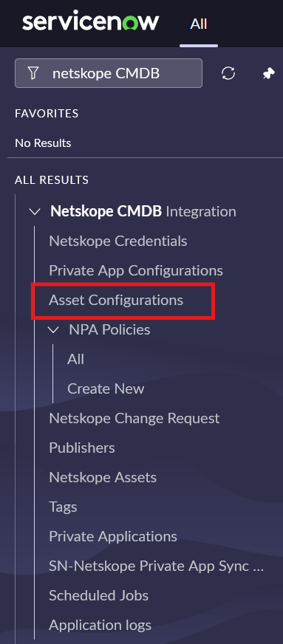The height and width of the screenshot is (644, 283).
Task: Open the Publishers module
Action: (x=82, y=448)
